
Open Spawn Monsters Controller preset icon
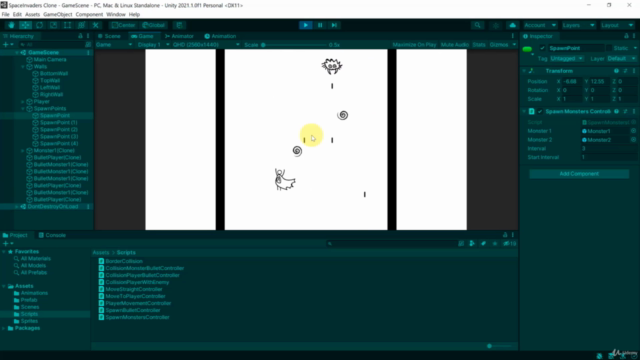tap(625, 111)
